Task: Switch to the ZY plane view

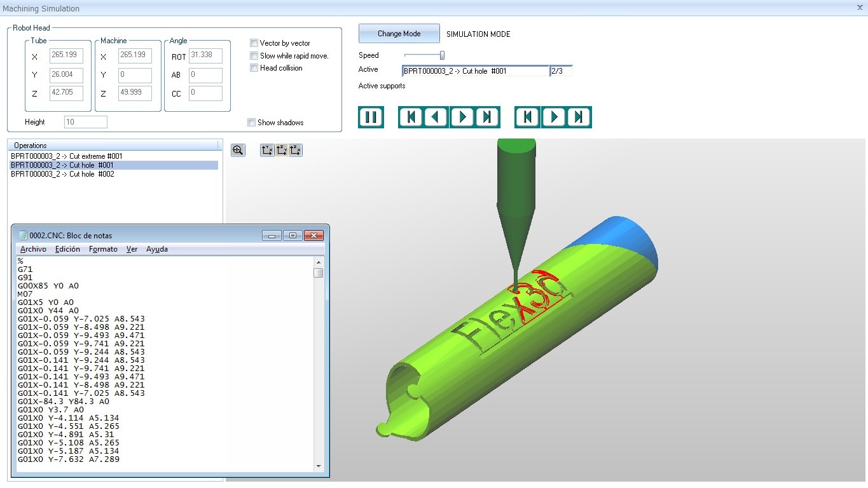Action: point(281,150)
